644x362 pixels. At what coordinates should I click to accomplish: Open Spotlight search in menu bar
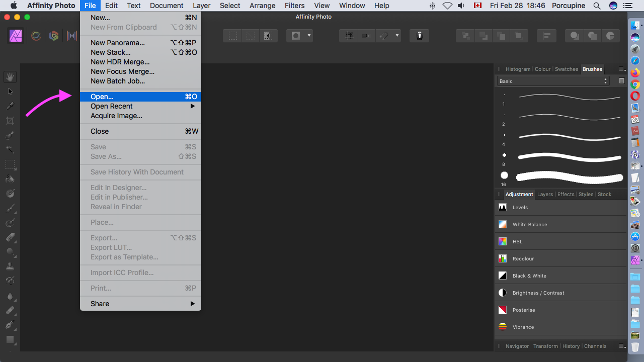[597, 6]
